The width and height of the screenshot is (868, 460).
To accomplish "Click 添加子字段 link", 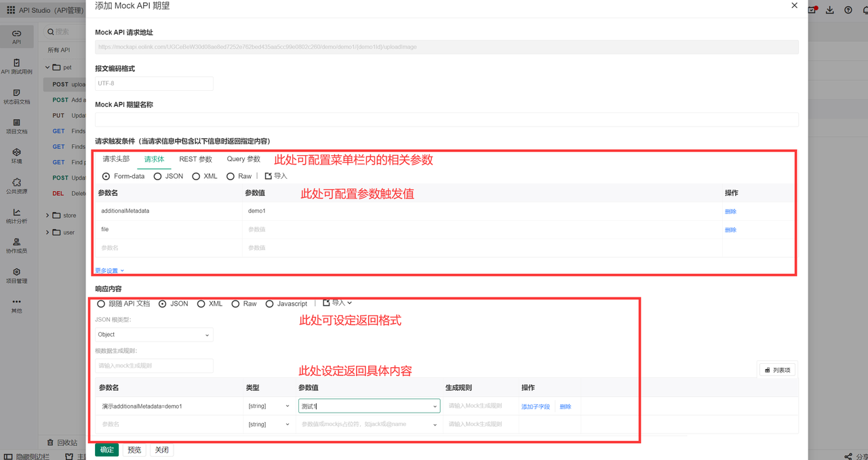I will point(535,406).
